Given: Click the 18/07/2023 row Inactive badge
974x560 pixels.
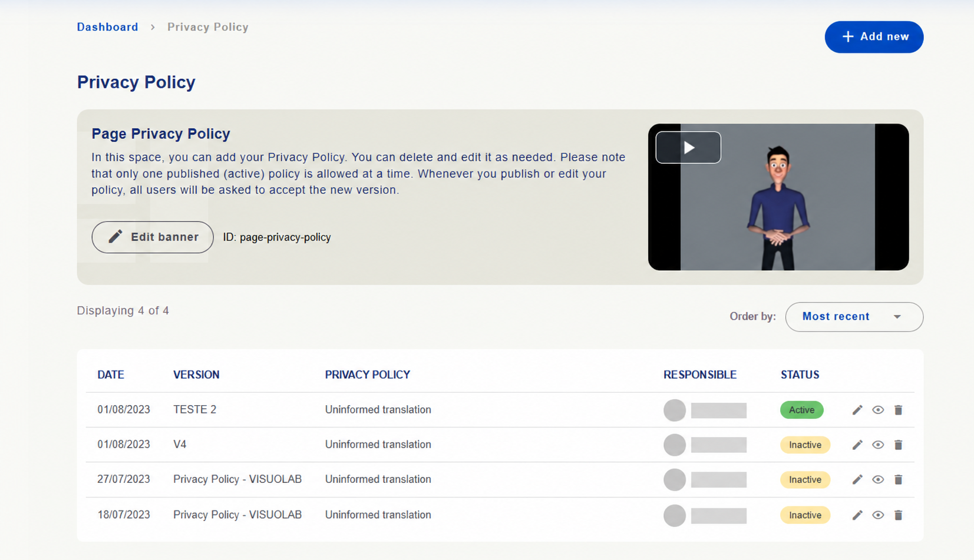Looking at the screenshot, I should pos(805,515).
